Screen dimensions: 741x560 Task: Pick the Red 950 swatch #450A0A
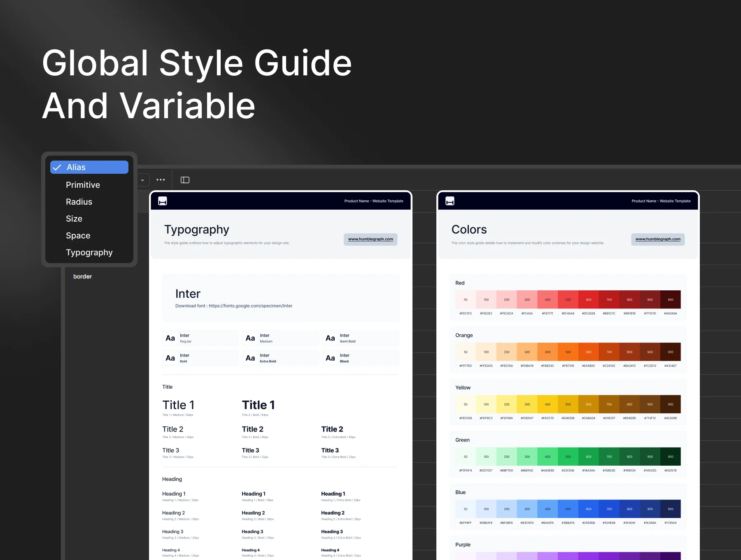(x=671, y=300)
